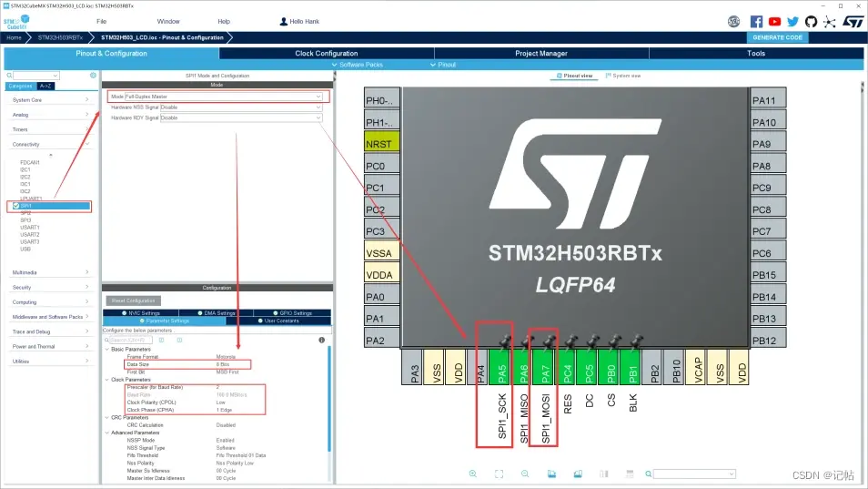Go to Home breadcrumb
This screenshot has height=489, width=868.
pos(14,37)
